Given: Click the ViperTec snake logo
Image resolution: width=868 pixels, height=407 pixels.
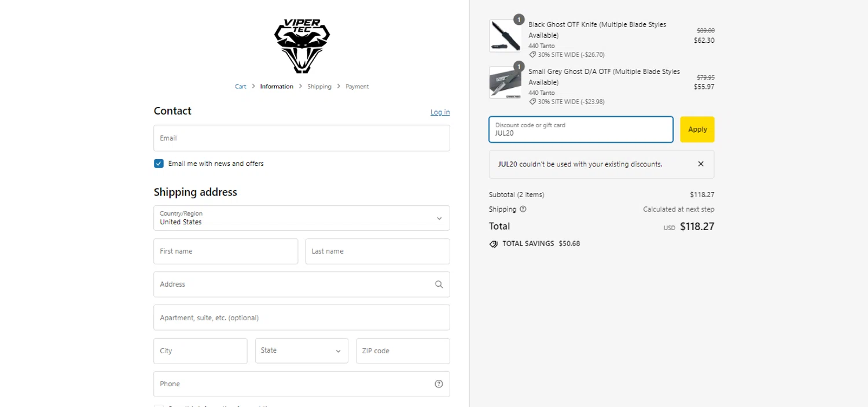Looking at the screenshot, I should coord(301,46).
